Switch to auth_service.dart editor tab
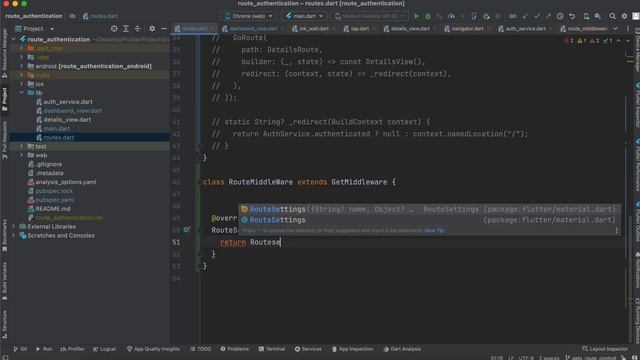This screenshot has height=360, width=640. pyautogui.click(x=522, y=29)
